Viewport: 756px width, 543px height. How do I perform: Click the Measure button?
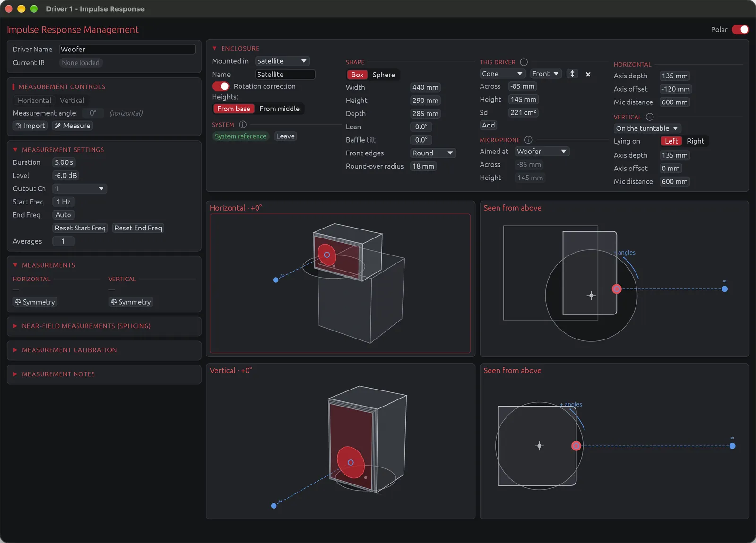coord(72,126)
